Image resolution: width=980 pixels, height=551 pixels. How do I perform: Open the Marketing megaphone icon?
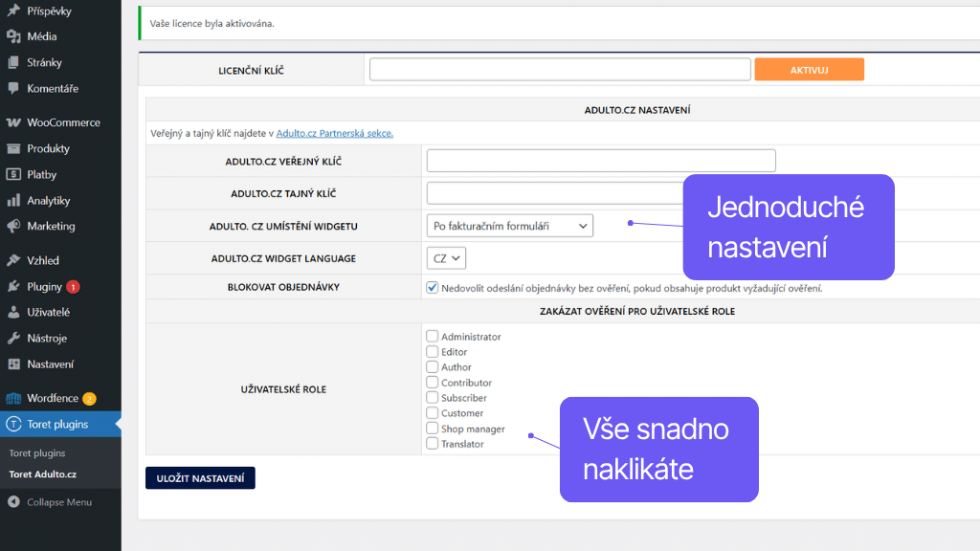[x=11, y=226]
